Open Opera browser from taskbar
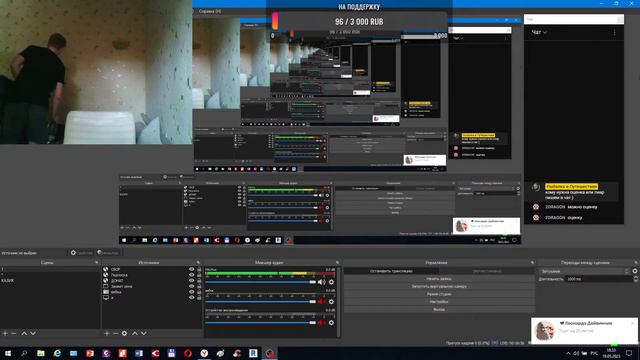 [x=188, y=353]
